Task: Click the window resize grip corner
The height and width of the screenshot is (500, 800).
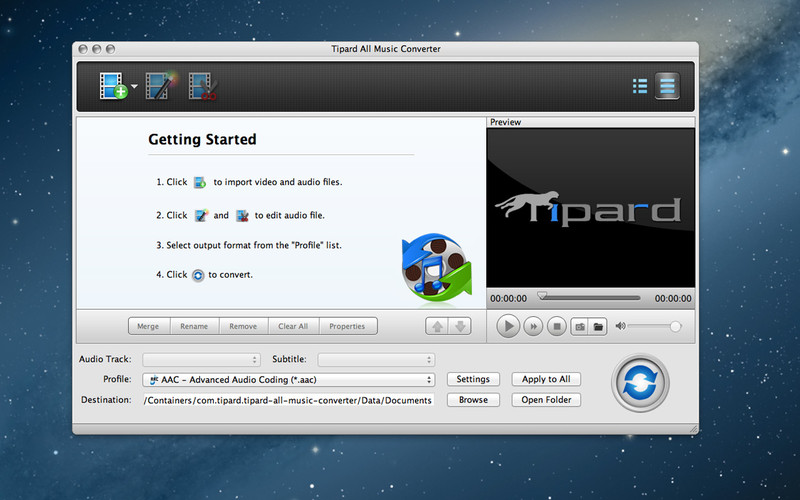Action: tap(693, 430)
